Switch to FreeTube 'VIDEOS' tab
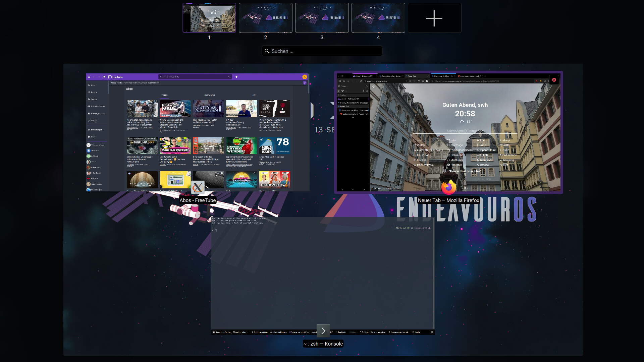The height and width of the screenshot is (362, 644). [164, 95]
